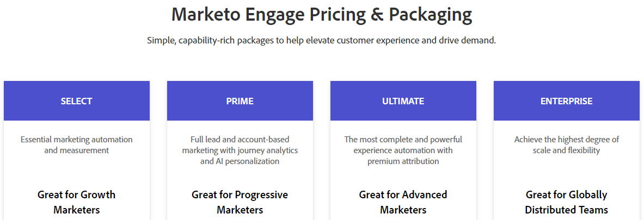Image resolution: width=644 pixels, height=220 pixels.
Task: Open the Enterprise package card body
Action: coord(566,171)
